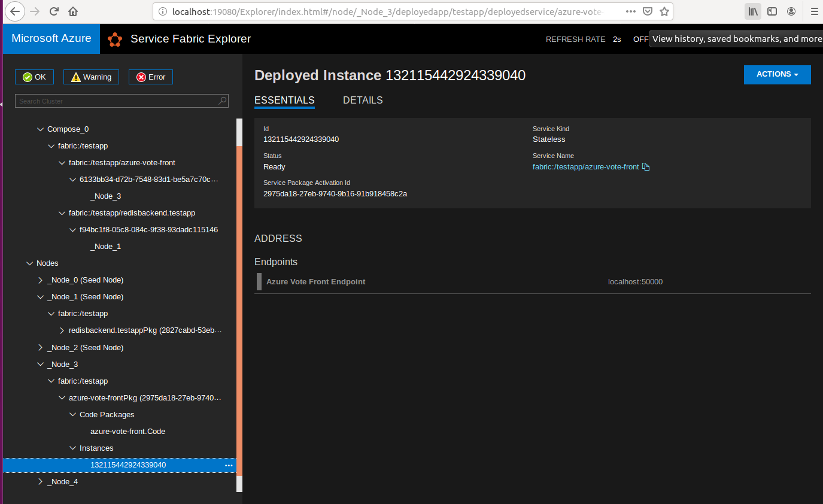Select the ESSENTIALS tab
This screenshot has height=504, width=823.
pyautogui.click(x=284, y=100)
